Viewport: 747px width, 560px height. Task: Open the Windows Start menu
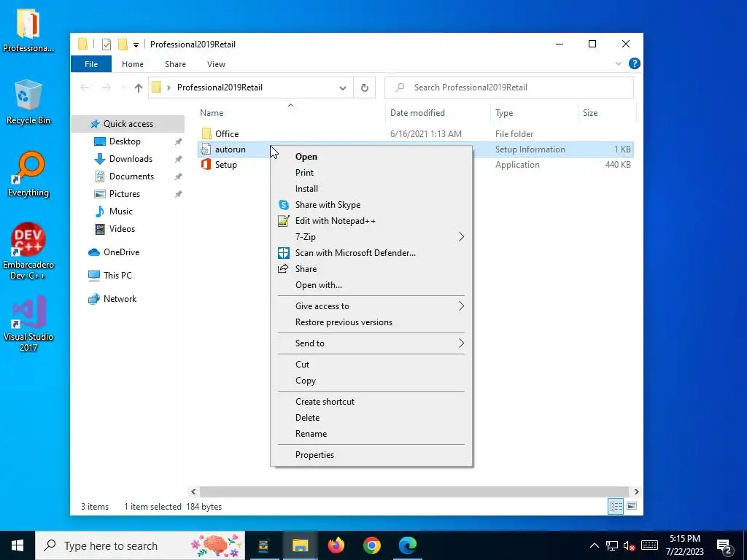pos(18,545)
